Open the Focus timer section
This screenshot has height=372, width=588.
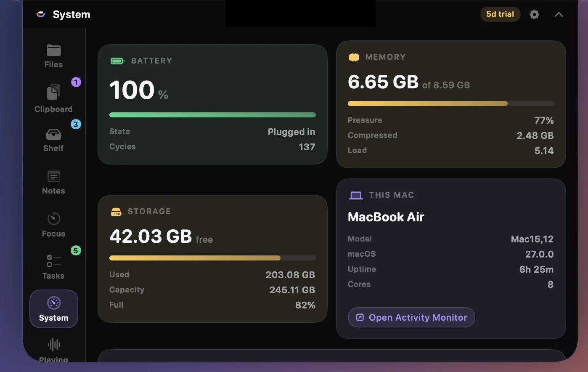tap(53, 225)
